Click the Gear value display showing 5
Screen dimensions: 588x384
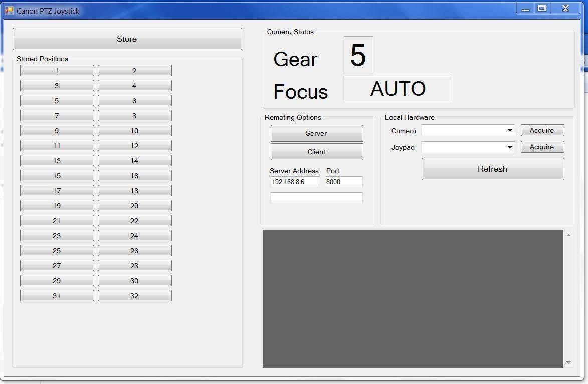[358, 55]
